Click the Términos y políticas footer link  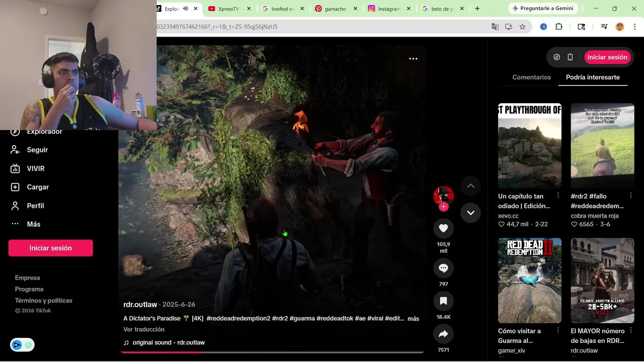44,301
